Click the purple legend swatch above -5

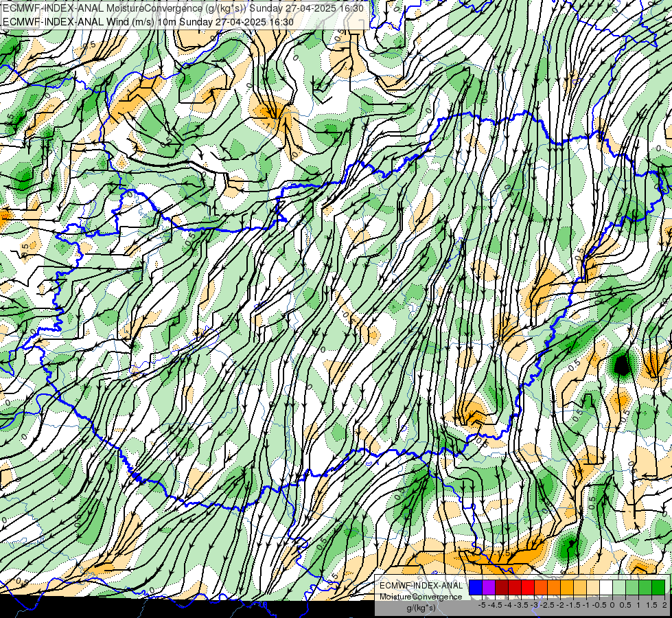point(489,587)
